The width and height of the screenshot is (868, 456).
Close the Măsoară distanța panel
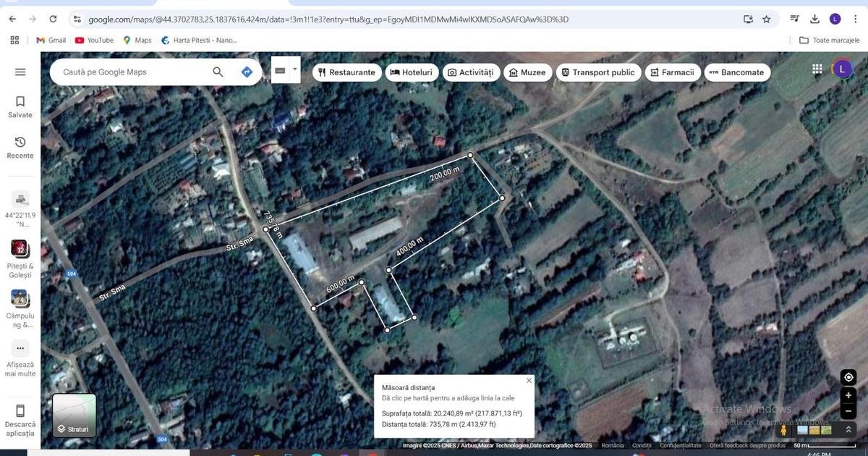coord(529,381)
